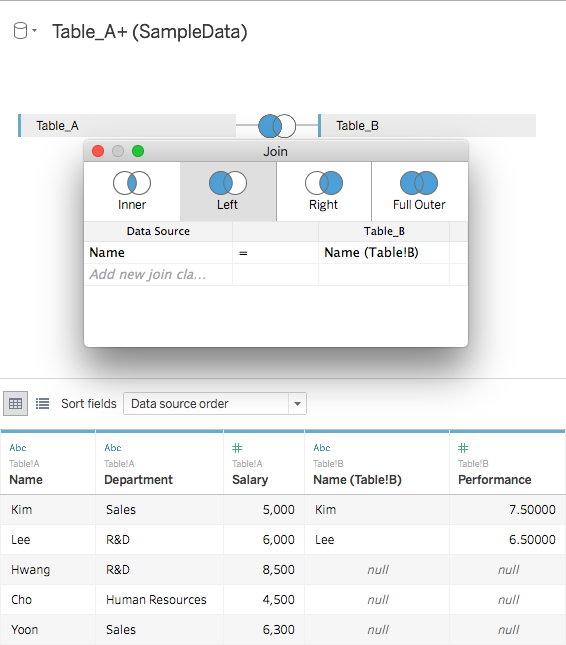Click the Yoon name cell
566x645 pixels.
coord(48,630)
